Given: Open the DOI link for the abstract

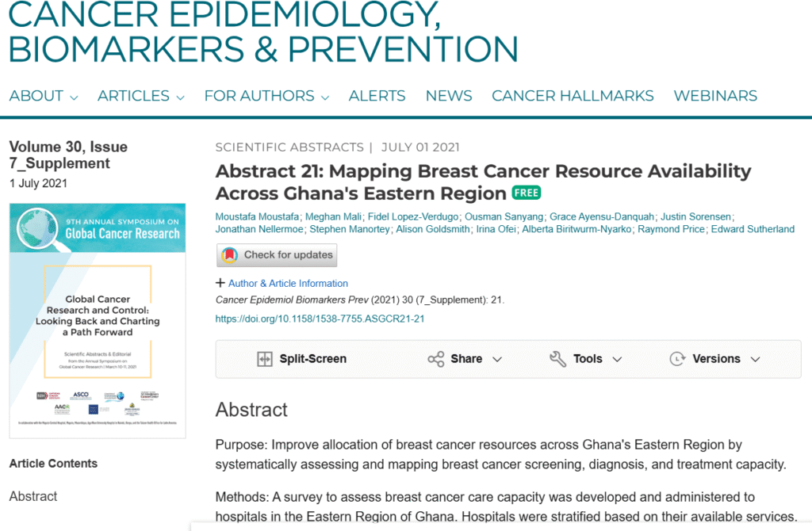Looking at the screenshot, I should pyautogui.click(x=320, y=319).
